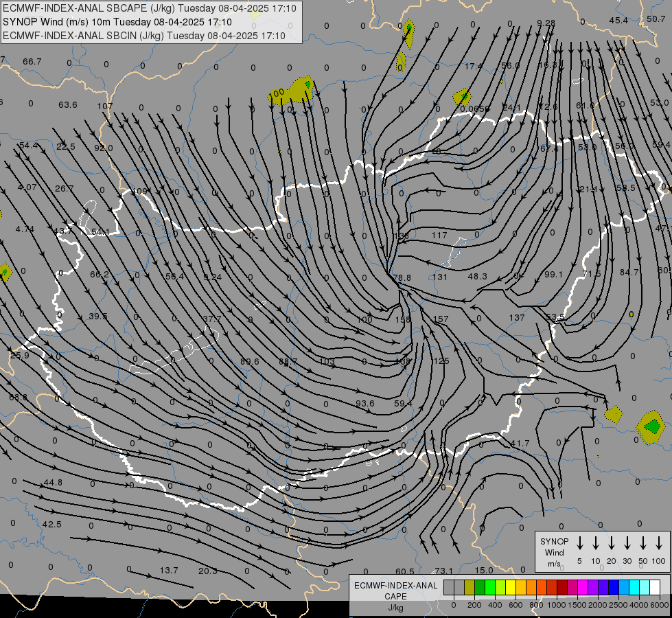Pick the pure blue swatch in CAPE legend
The image size is (672, 618).
pos(613,587)
